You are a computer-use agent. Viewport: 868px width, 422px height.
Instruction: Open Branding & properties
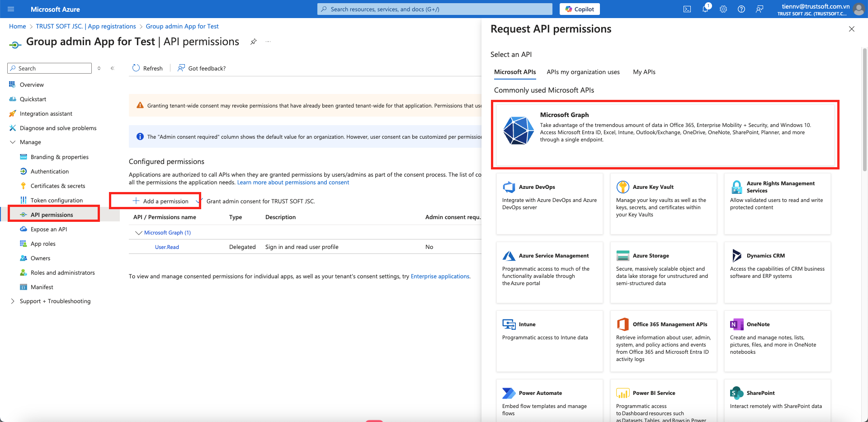pyautogui.click(x=59, y=157)
